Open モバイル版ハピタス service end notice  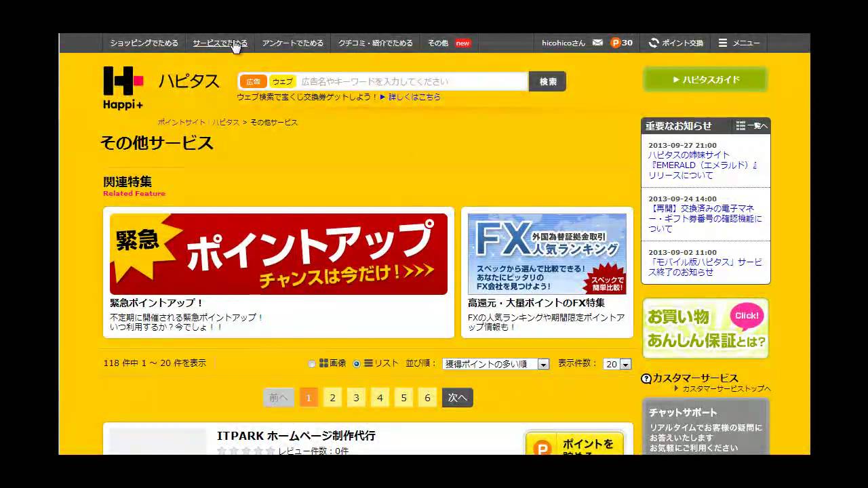point(705,267)
